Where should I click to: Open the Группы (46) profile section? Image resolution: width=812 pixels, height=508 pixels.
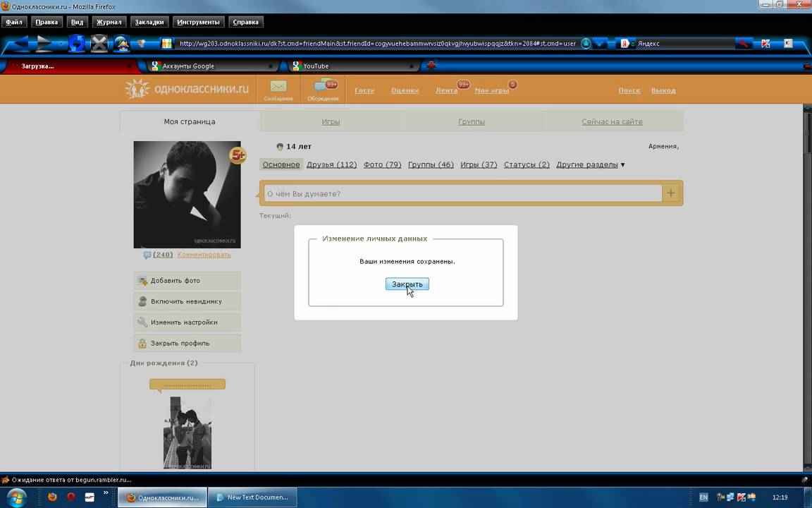pos(431,165)
